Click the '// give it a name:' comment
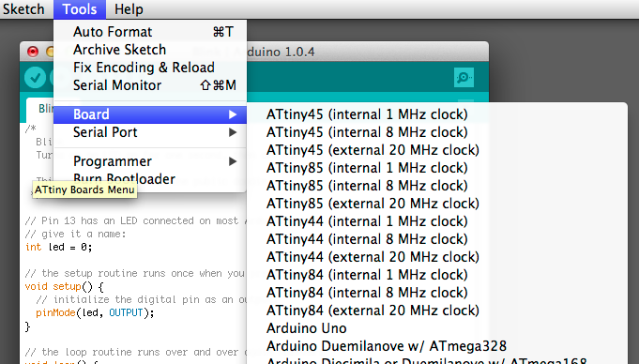 pyautogui.click(x=75, y=234)
